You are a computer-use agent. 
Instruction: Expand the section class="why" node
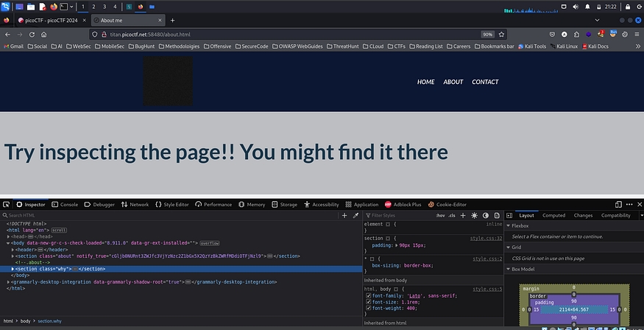pos(13,269)
